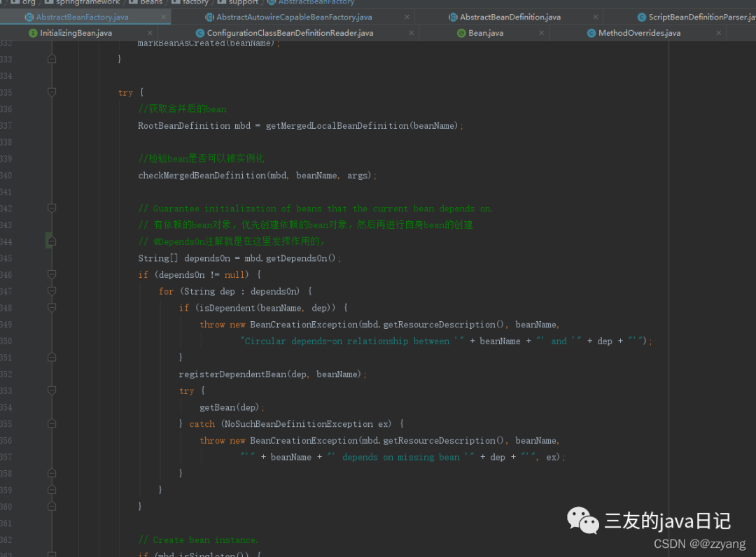Click the class icon on ScriptBeanDefinitionParser.java tab
This screenshot has height=557, width=756.
[x=641, y=17]
